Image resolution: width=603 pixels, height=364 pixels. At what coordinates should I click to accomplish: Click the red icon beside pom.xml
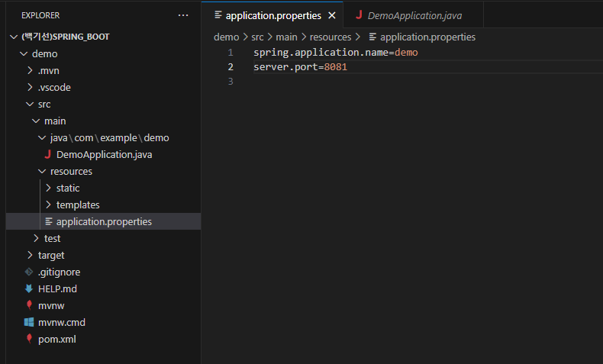[29, 340]
